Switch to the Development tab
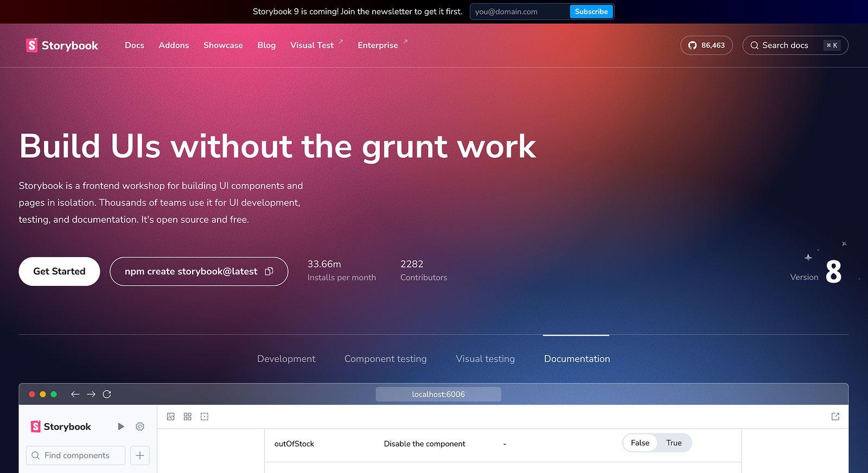This screenshot has height=473, width=868. [x=286, y=359]
